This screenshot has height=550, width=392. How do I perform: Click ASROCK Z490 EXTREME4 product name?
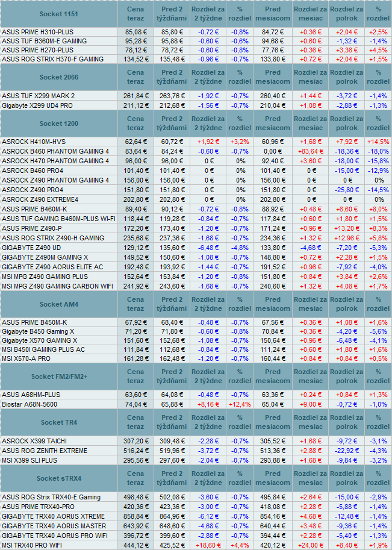[x=40, y=199]
